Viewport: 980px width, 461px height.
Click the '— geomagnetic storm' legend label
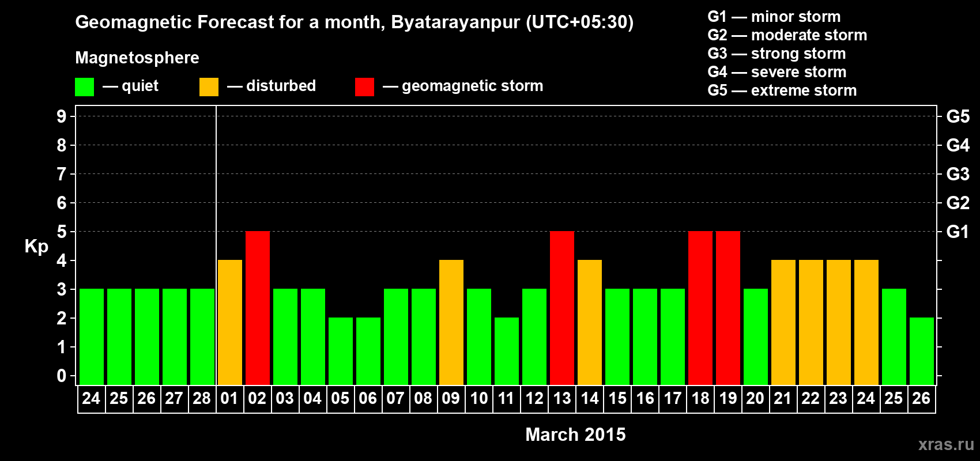463,86
